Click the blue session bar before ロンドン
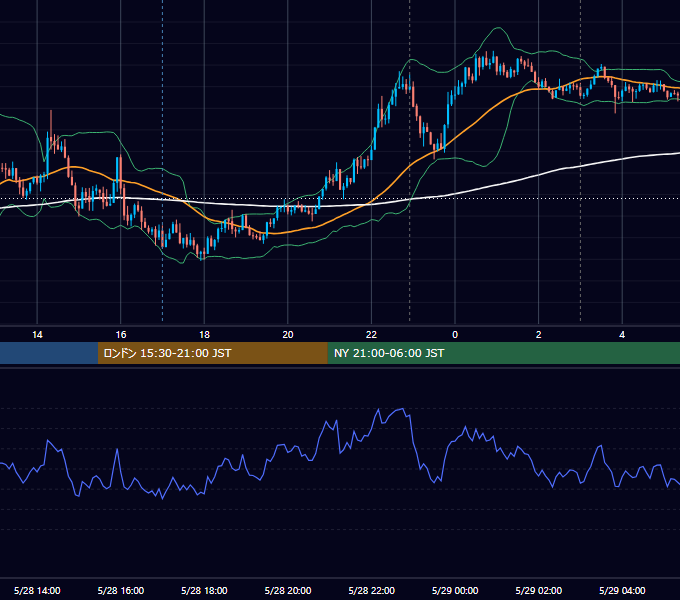The image size is (680, 600). pyautogui.click(x=49, y=353)
